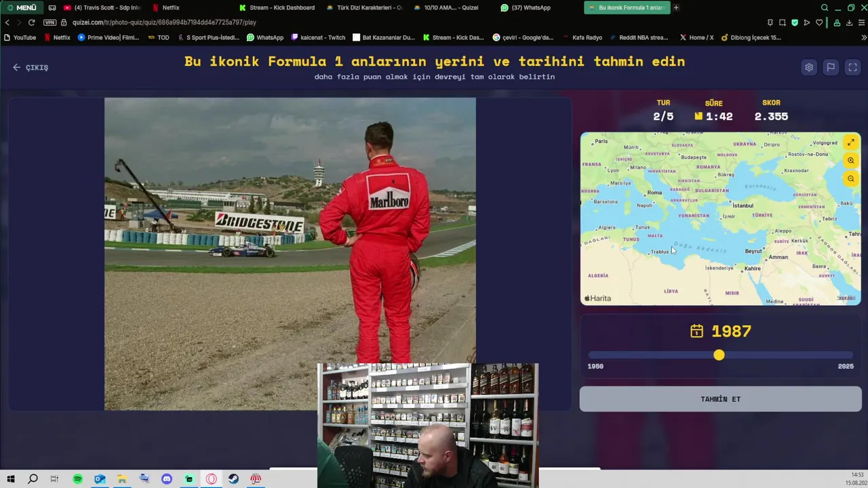Open Task View on taskbar
Image resolution: width=868 pixels, height=488 pixels.
coord(54,479)
